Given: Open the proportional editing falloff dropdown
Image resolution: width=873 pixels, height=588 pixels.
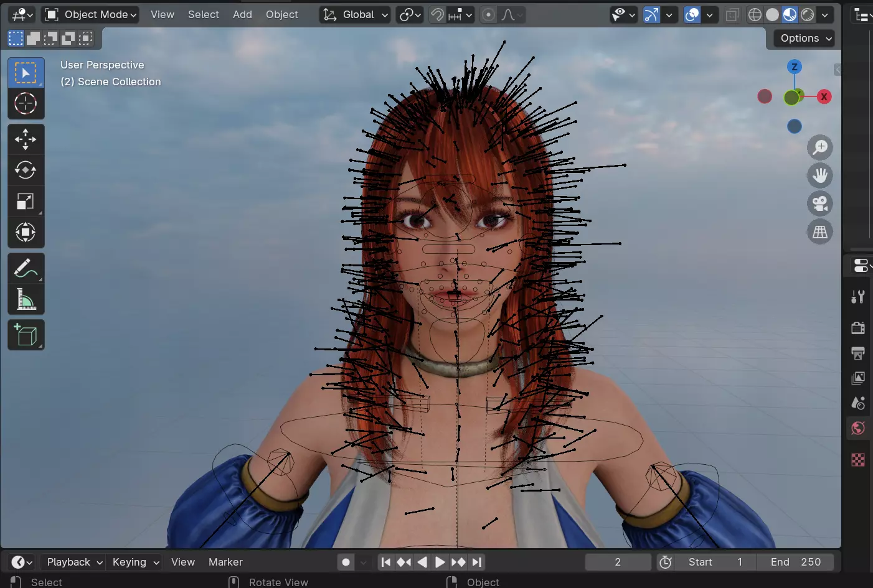Looking at the screenshot, I should [x=512, y=14].
